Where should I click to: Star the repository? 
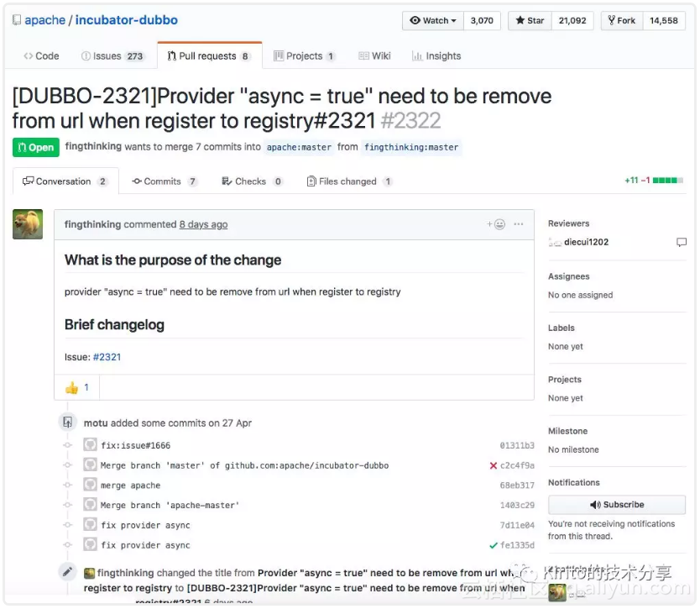[x=530, y=20]
